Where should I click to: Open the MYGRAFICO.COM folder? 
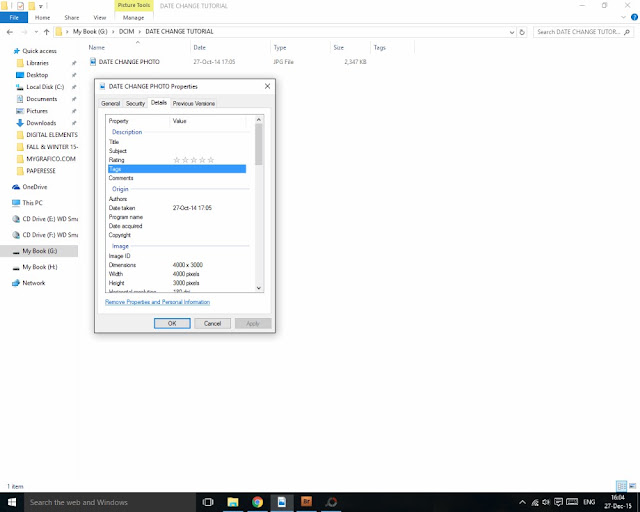click(x=51, y=159)
